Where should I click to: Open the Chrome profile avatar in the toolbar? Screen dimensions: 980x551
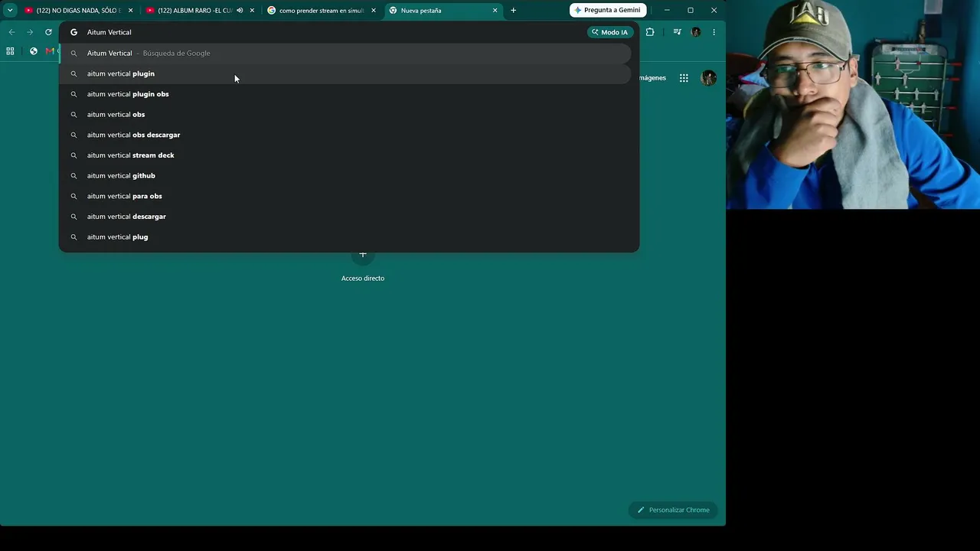[695, 32]
